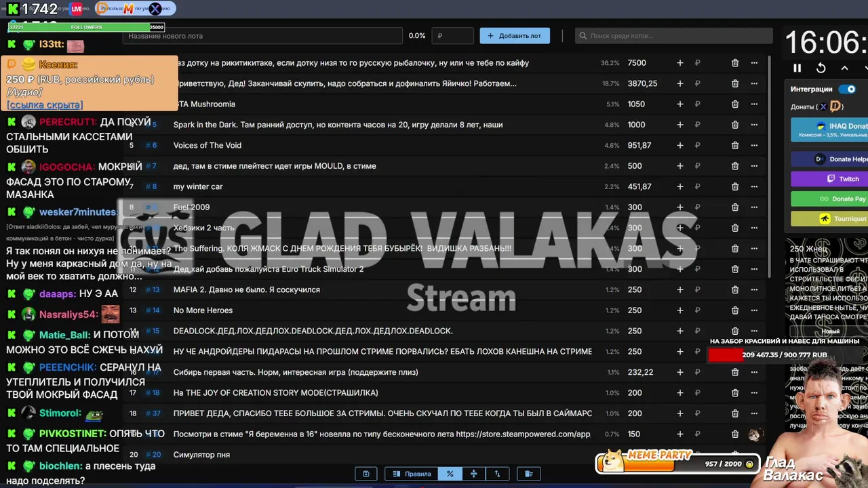Add amount to Spark in the Dark lot
The height and width of the screenshot is (488, 868).
(x=680, y=125)
